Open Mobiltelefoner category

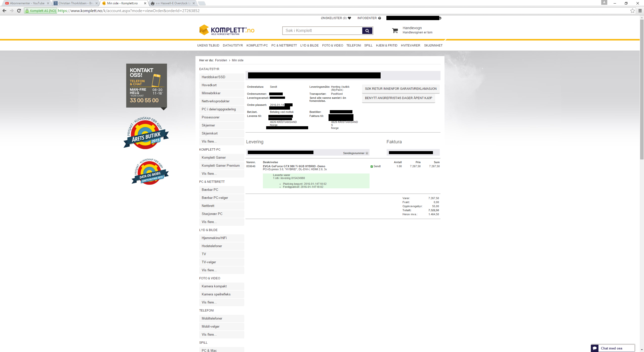[x=222, y=319]
